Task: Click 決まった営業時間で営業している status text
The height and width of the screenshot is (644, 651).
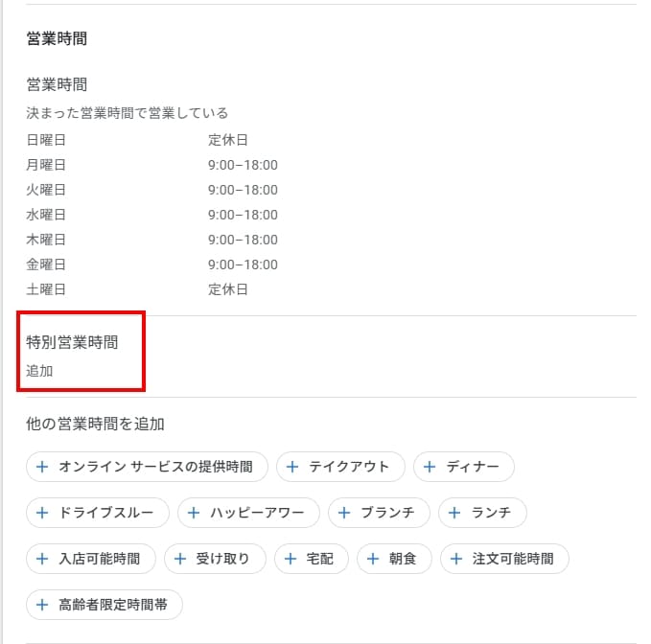Action: coord(127,113)
